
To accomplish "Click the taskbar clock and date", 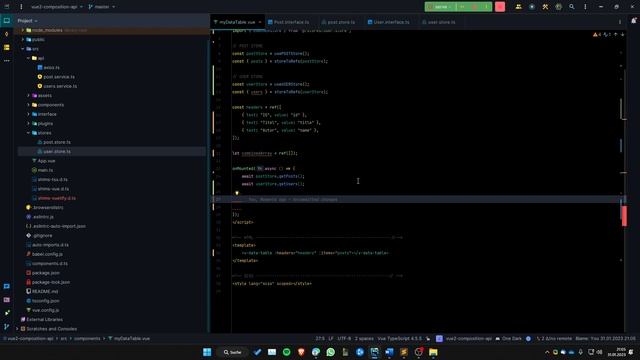I will [617, 352].
